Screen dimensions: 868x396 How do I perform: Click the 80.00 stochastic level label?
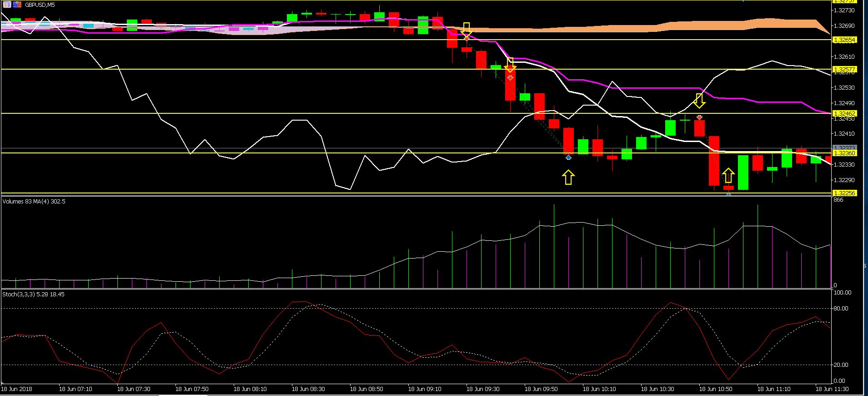coord(841,309)
